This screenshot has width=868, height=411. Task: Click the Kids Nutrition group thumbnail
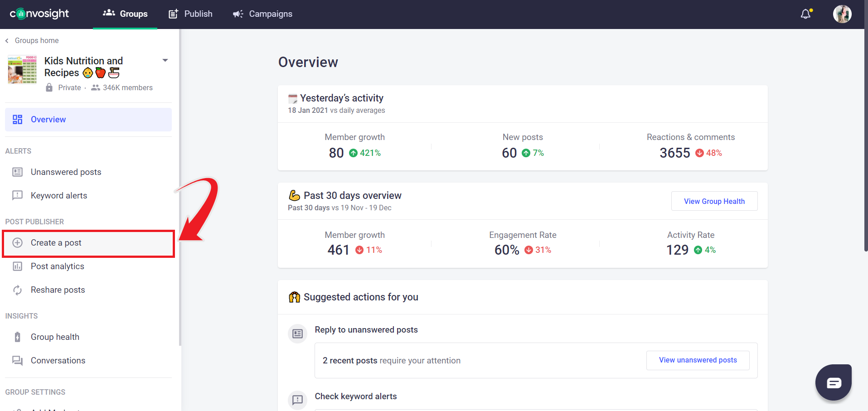coord(22,69)
